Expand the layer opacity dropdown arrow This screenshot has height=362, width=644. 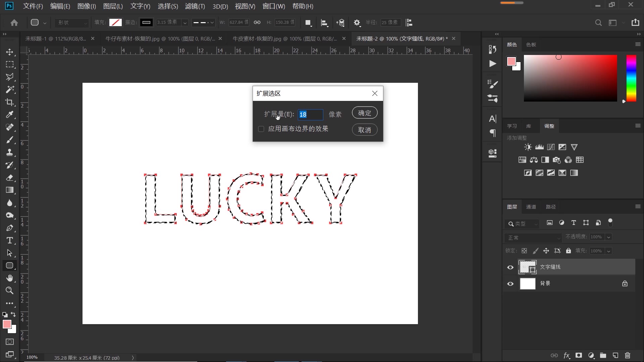click(x=608, y=237)
